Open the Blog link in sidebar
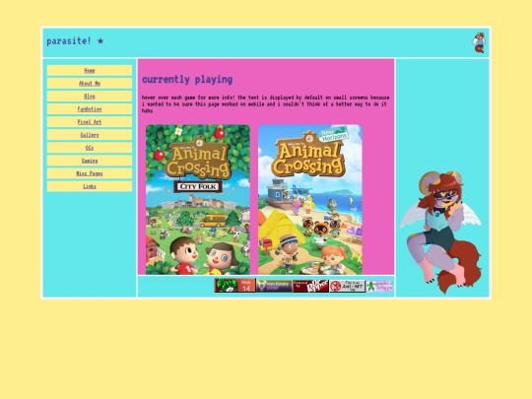 tap(90, 97)
